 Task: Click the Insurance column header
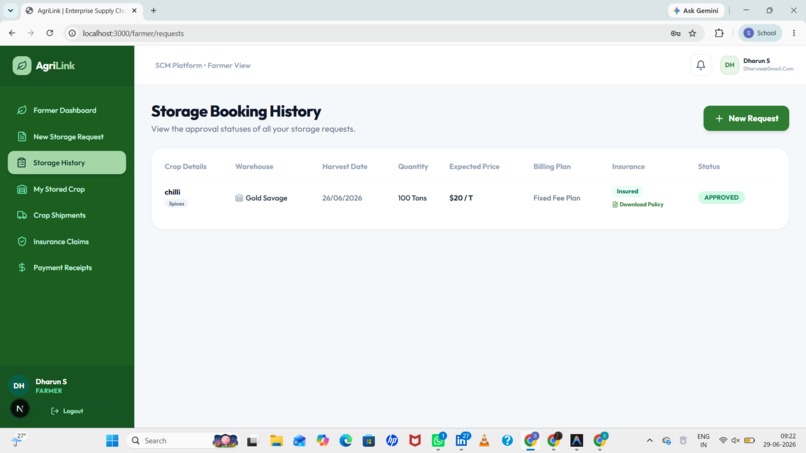(628, 167)
